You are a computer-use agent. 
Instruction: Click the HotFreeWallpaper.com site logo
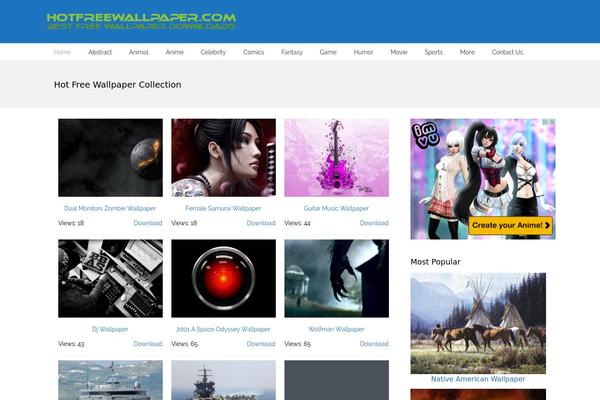(x=141, y=21)
